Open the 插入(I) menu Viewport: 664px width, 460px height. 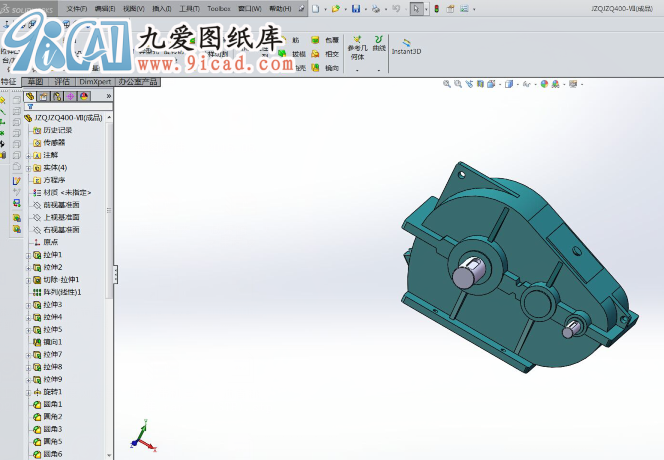(162, 8)
